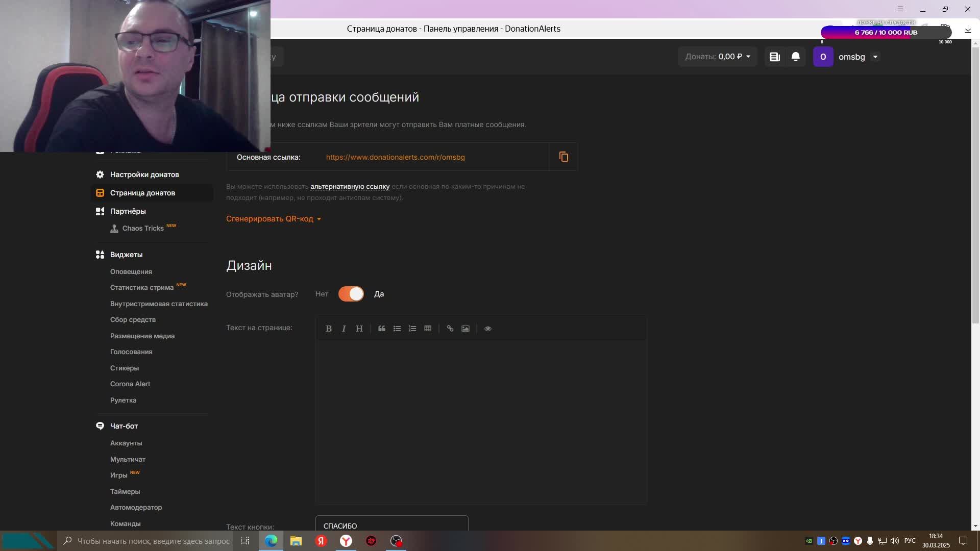Click the Настройки донатов gear icon

(x=100, y=174)
